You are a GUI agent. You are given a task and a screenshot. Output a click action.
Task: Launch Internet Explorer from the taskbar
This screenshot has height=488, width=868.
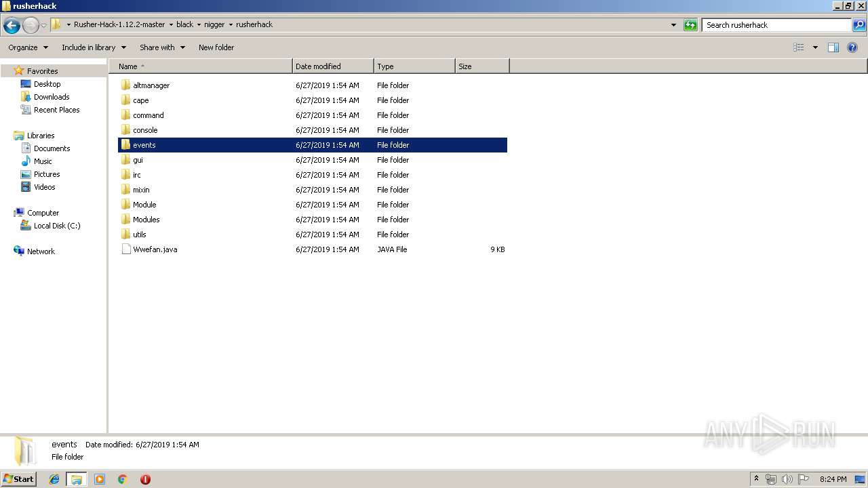click(54, 479)
